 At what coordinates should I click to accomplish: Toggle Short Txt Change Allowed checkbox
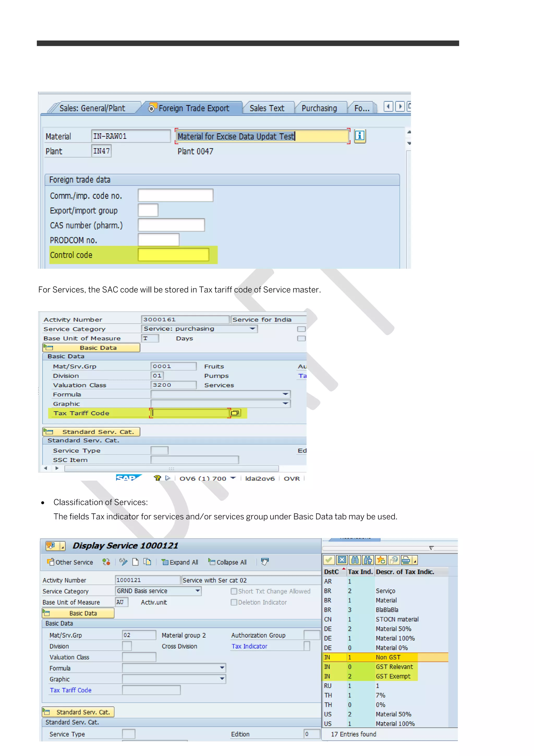234,591
